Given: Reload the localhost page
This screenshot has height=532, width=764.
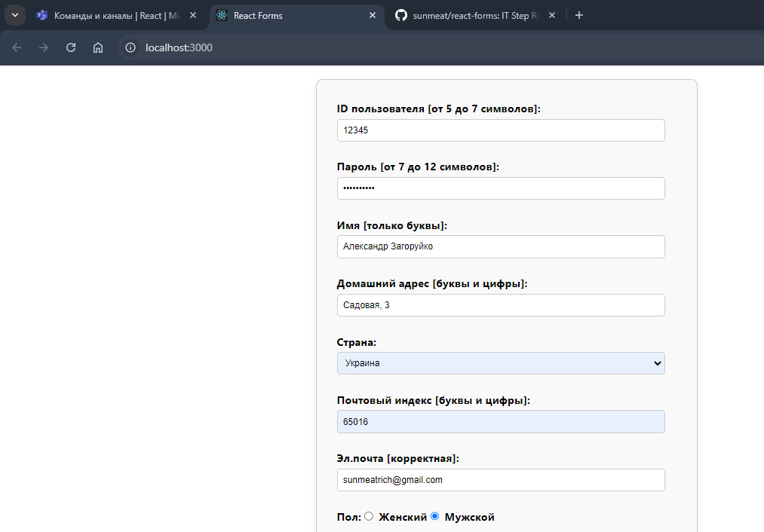Looking at the screenshot, I should [71, 47].
